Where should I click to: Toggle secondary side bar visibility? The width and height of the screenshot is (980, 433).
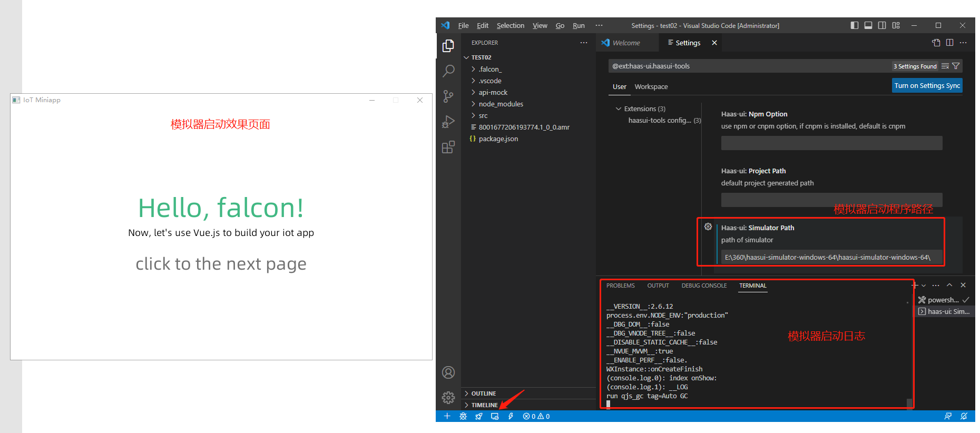click(x=882, y=25)
